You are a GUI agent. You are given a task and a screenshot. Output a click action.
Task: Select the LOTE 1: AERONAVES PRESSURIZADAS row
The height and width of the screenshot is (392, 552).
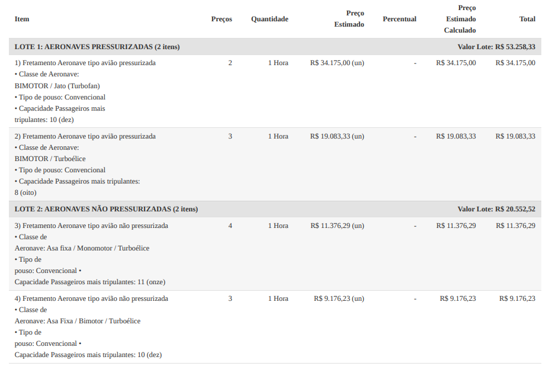[x=97, y=47]
